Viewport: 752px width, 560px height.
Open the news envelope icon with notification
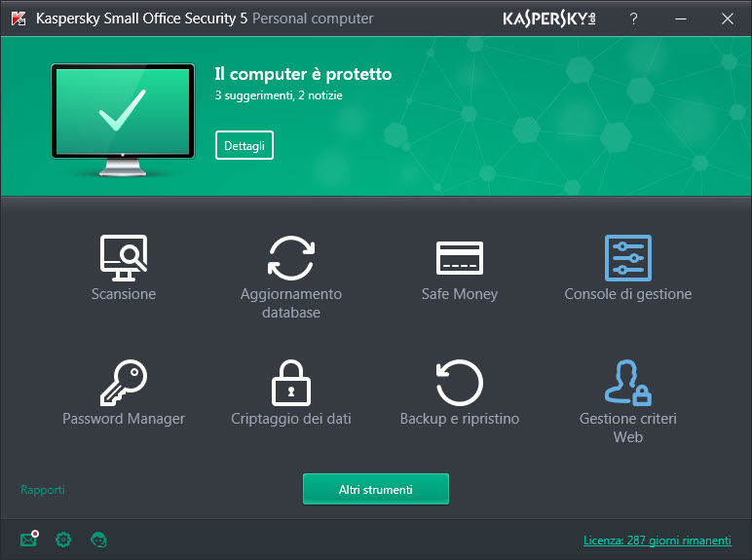pyautogui.click(x=29, y=540)
